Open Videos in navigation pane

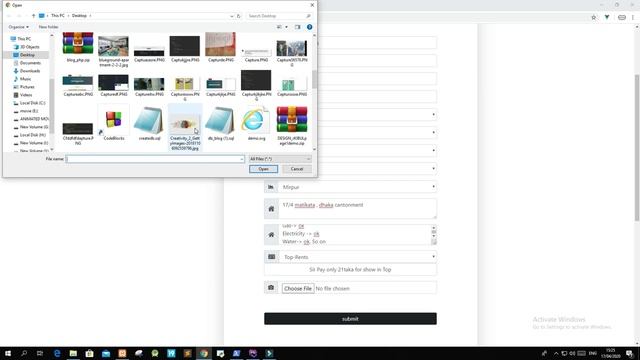tap(26, 95)
